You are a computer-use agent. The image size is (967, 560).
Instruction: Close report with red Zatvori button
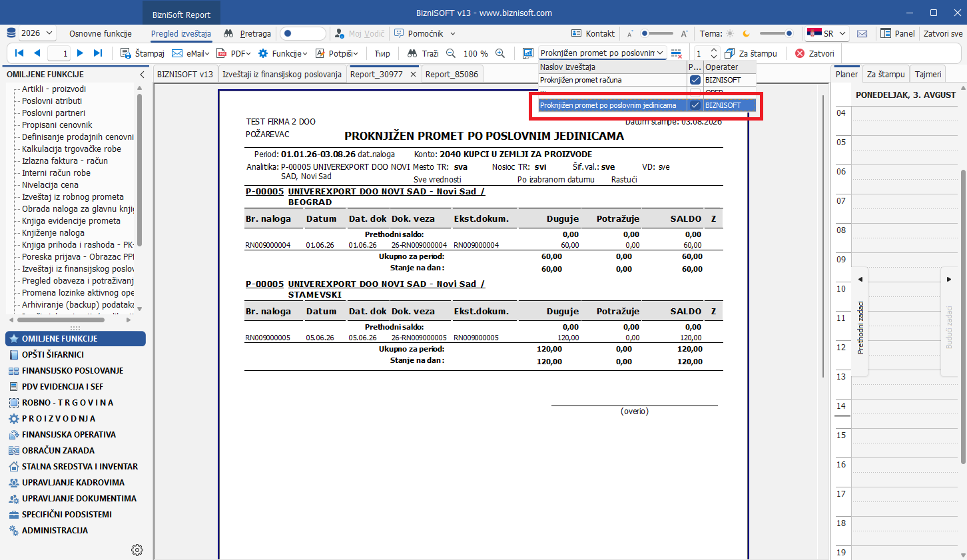tap(814, 53)
